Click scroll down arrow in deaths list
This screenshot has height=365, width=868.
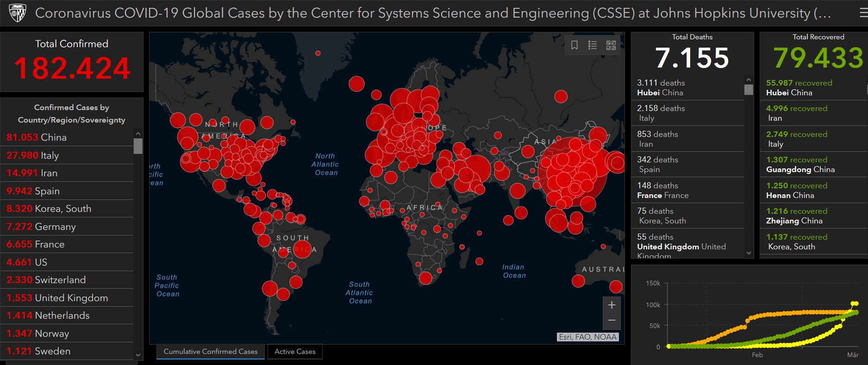point(749,253)
